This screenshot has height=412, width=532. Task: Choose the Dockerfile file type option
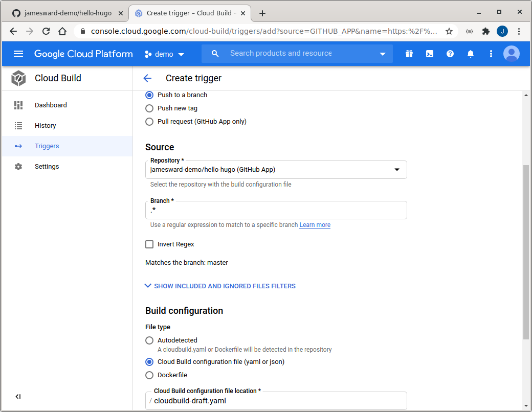coord(149,375)
